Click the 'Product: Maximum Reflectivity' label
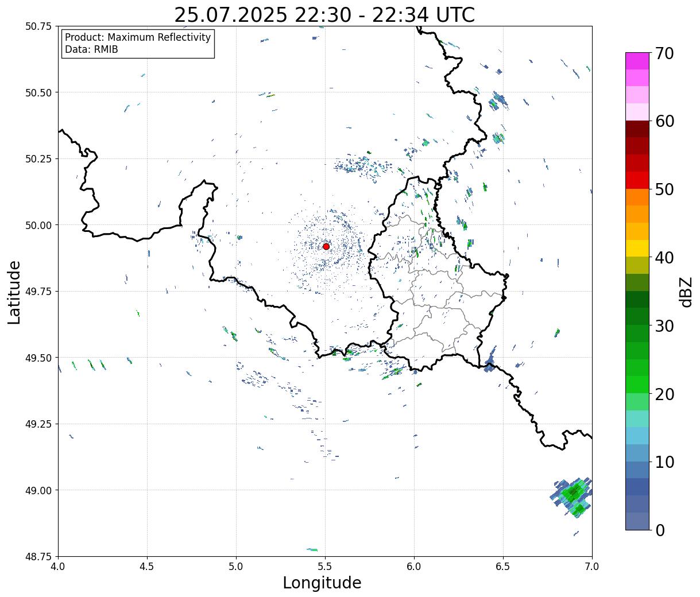This screenshot has width=700, height=597. click(x=138, y=37)
